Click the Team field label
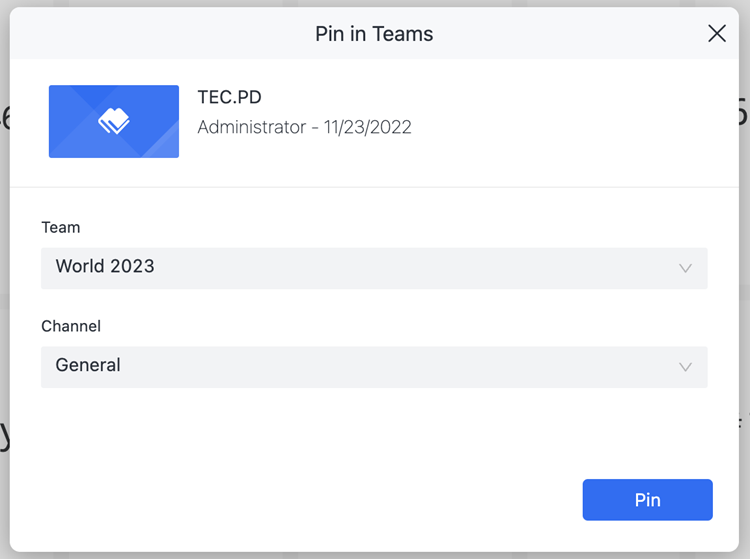 (60, 228)
